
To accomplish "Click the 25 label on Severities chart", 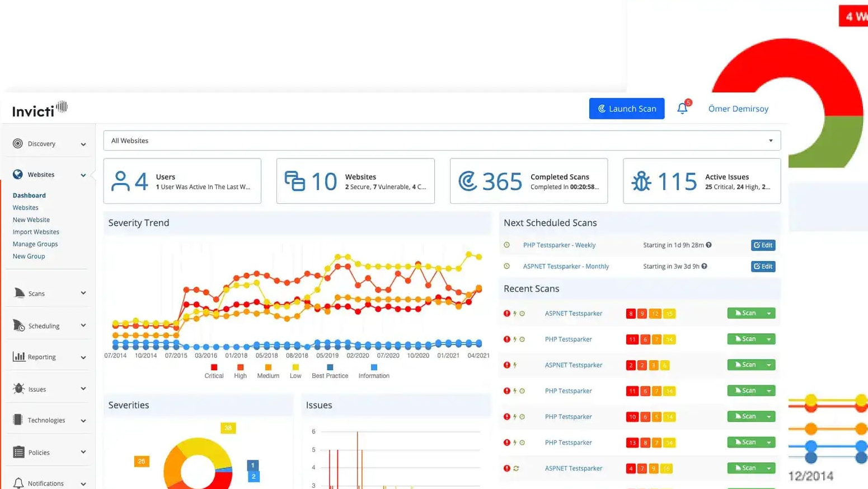I will click(142, 461).
